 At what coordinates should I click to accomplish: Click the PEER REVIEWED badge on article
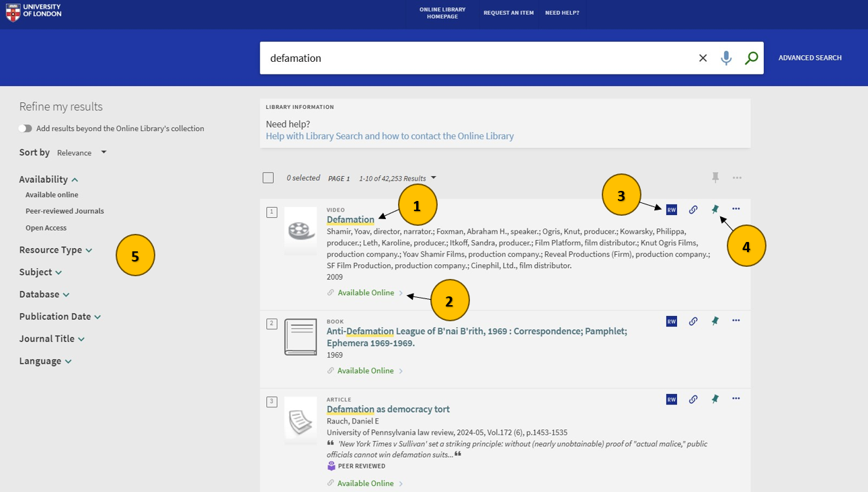pos(356,466)
